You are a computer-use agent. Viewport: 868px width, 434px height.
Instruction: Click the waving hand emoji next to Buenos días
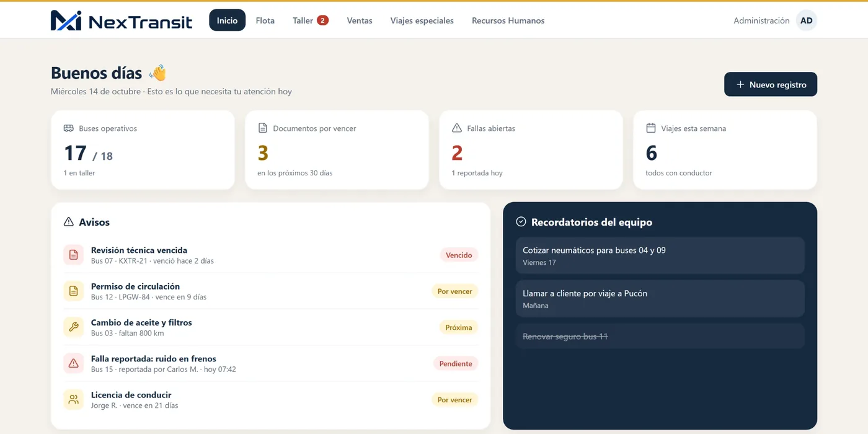158,73
